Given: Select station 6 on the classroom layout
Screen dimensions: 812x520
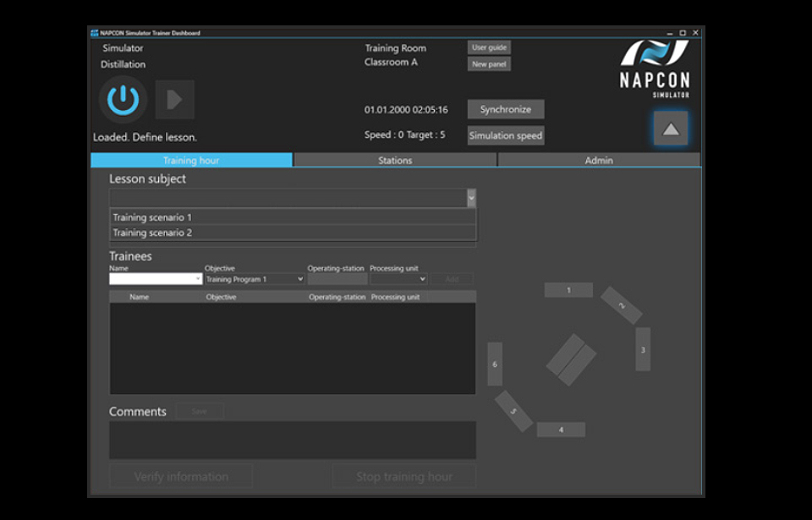Looking at the screenshot, I should click(x=495, y=364).
